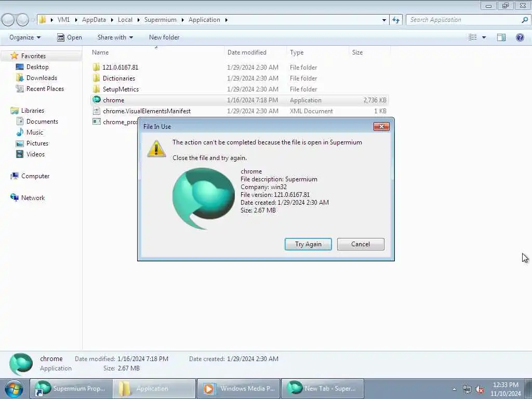Change view with the views icon
The image size is (532, 399).
click(473, 37)
